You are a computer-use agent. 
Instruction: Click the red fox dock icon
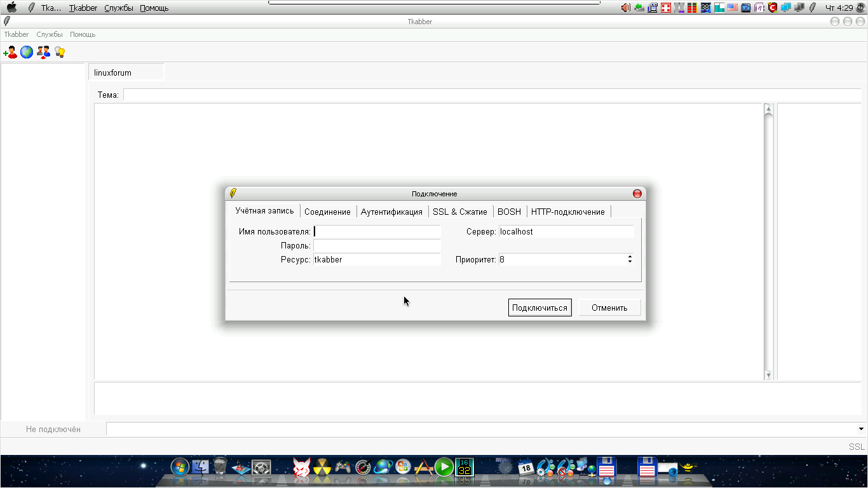(x=301, y=468)
